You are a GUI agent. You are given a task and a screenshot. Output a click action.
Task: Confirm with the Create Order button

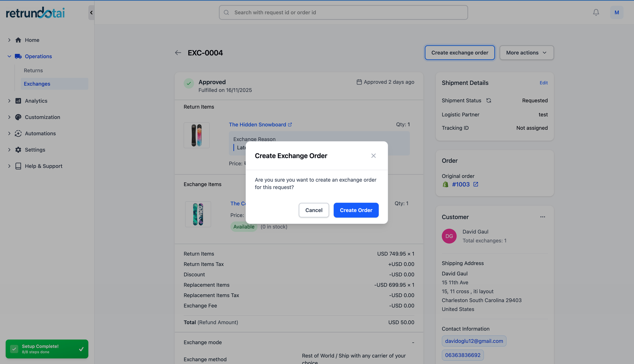(x=356, y=210)
